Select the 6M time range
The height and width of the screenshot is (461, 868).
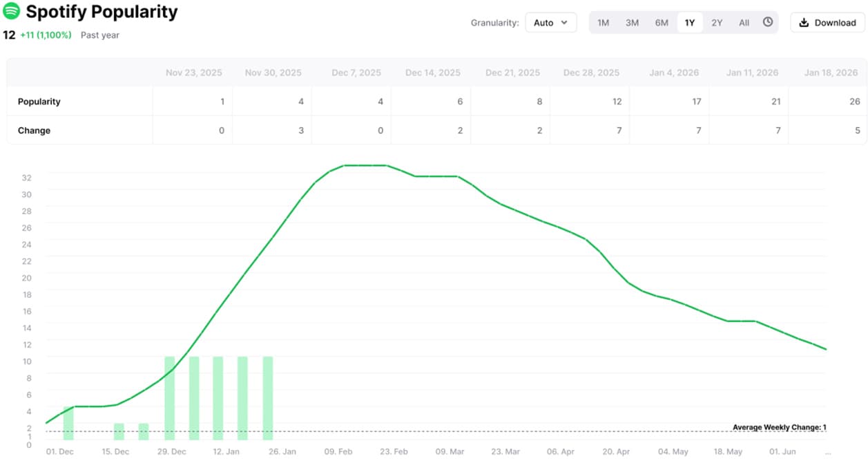tap(662, 23)
